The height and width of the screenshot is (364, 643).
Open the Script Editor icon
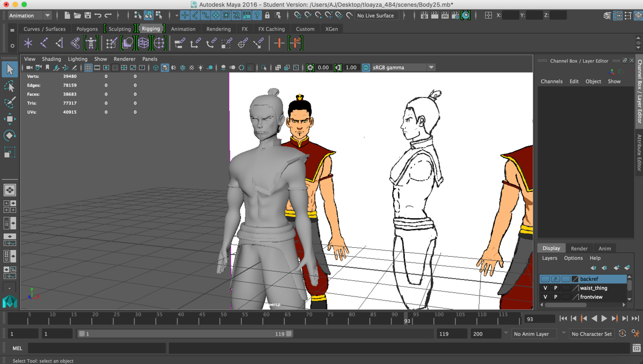coord(637,348)
